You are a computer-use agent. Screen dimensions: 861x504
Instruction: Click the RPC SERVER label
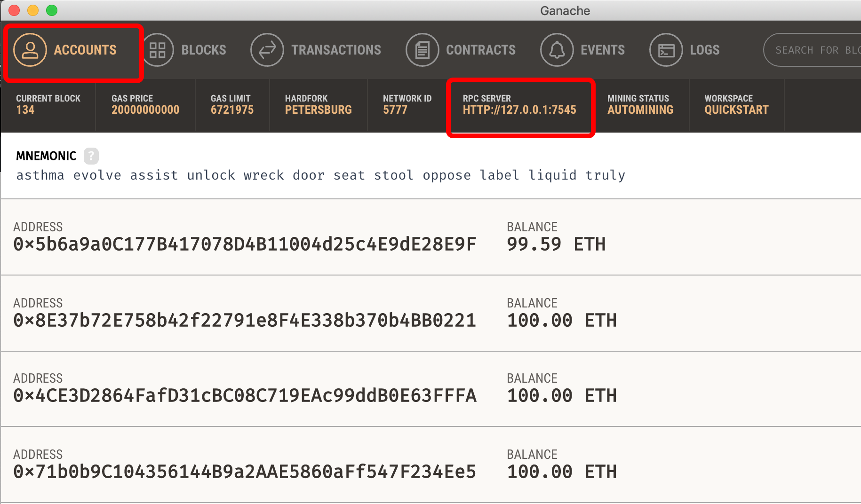click(487, 98)
